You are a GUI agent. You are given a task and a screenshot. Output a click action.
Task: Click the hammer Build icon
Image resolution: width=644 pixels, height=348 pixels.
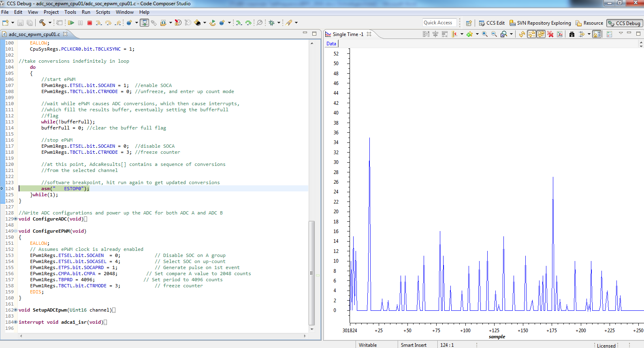pos(43,23)
